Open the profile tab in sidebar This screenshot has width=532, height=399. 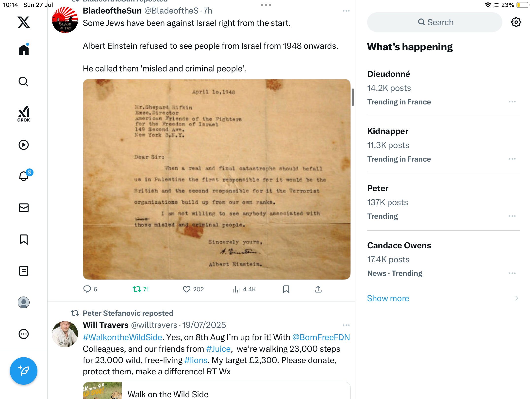(x=24, y=302)
